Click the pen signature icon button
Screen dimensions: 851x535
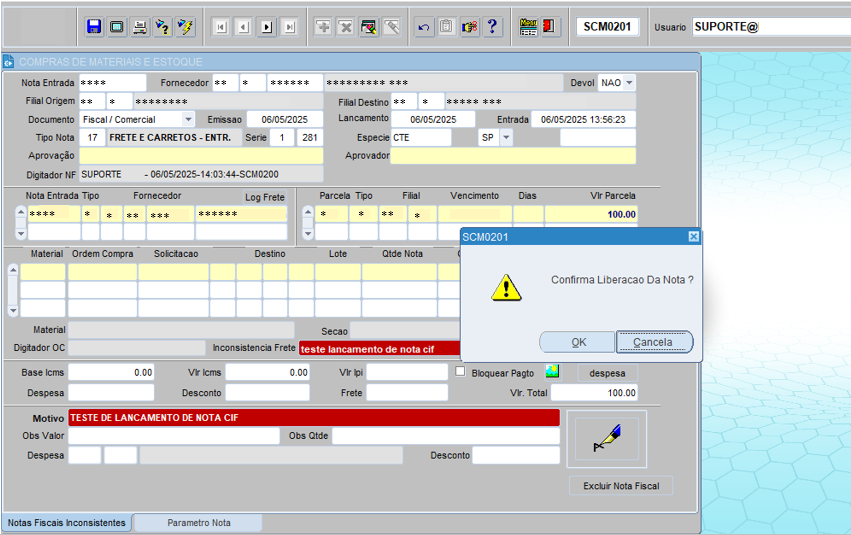pyautogui.click(x=606, y=438)
